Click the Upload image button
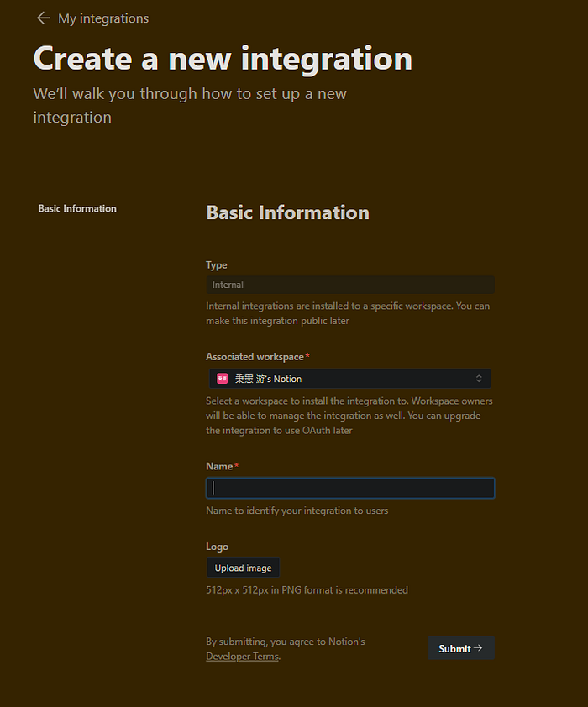The height and width of the screenshot is (707, 588). click(243, 567)
